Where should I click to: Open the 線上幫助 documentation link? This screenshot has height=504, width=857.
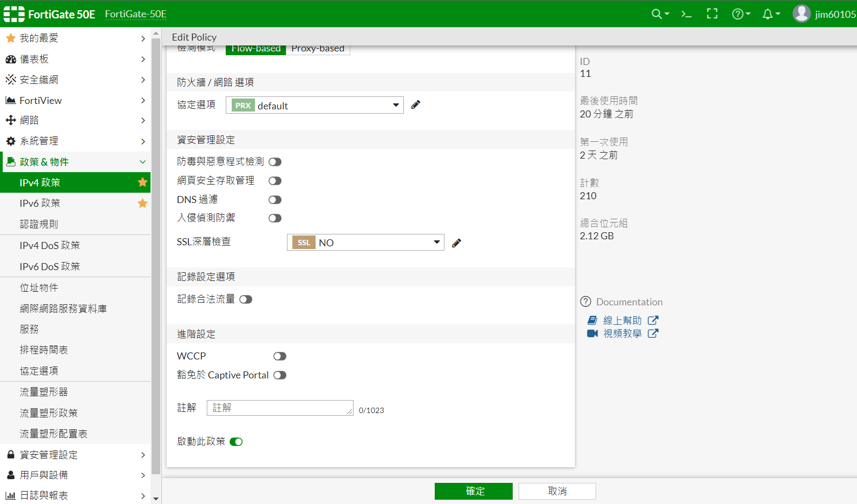(623, 320)
